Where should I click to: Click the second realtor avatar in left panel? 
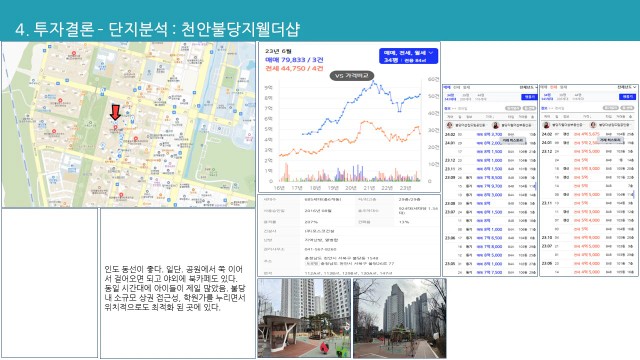(x=496, y=125)
